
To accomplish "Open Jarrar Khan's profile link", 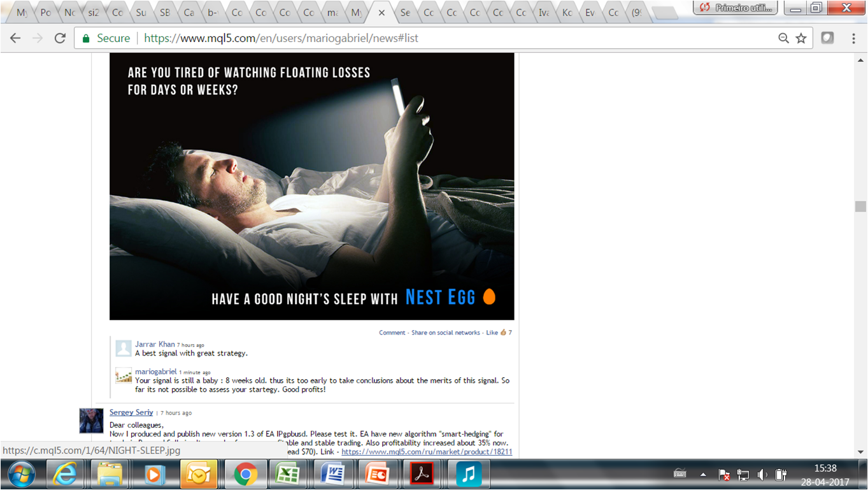I will (155, 344).
